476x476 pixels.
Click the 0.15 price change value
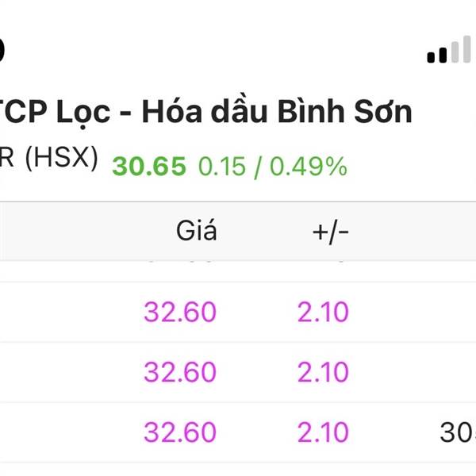221,167
